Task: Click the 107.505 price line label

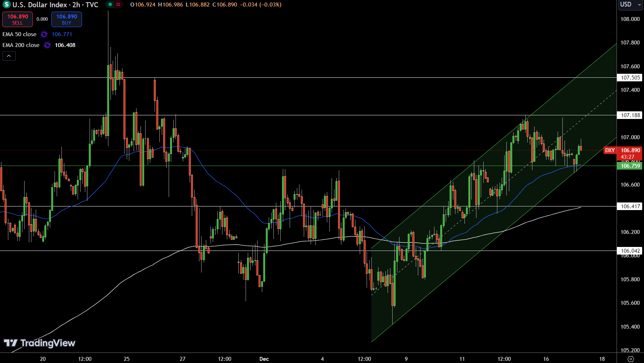Action: (630, 78)
